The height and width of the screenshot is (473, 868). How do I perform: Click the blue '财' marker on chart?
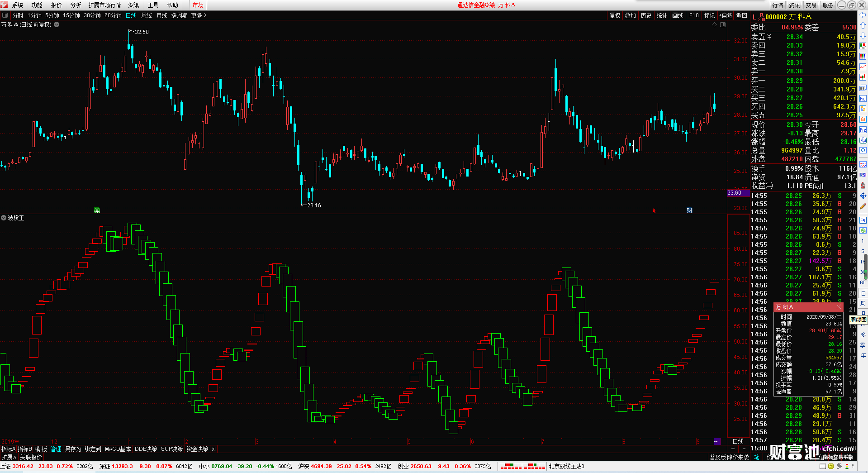click(x=689, y=210)
